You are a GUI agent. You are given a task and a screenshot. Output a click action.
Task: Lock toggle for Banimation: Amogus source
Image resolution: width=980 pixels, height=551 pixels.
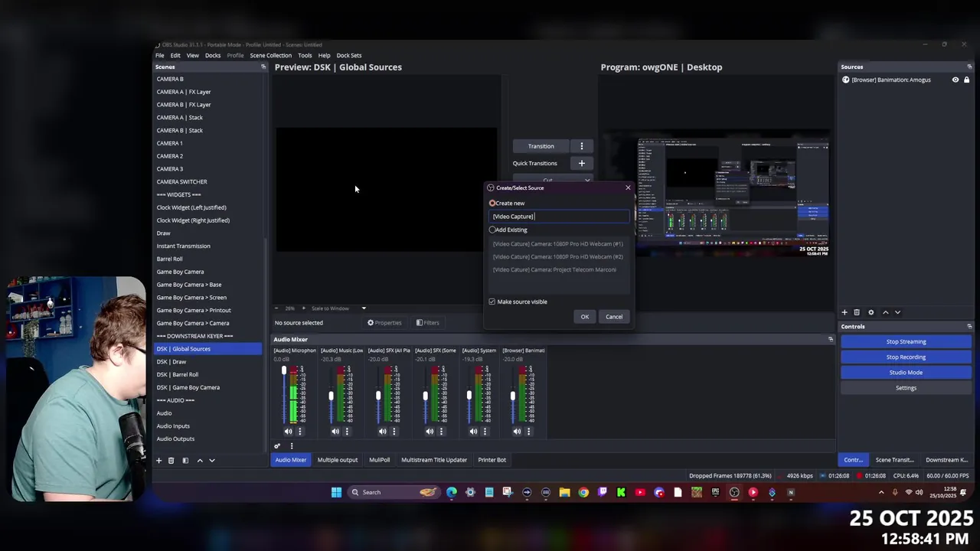click(x=966, y=80)
